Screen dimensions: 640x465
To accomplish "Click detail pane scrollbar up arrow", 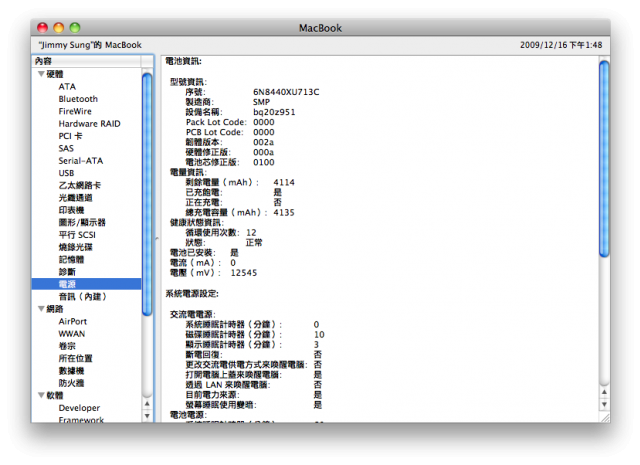I will (x=604, y=392).
